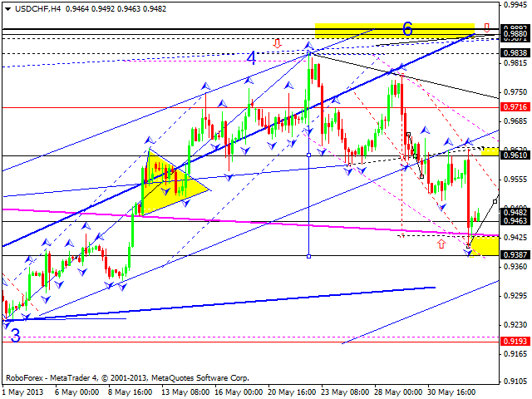This screenshot has width=532, height=399.
Task: Click the red 0.9193 price label
Action: click(515, 341)
